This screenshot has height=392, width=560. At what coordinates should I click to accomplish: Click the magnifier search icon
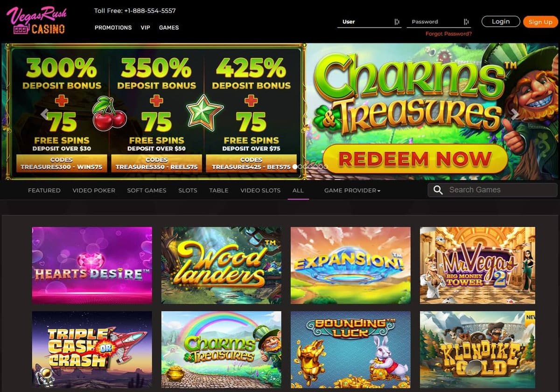tap(438, 190)
